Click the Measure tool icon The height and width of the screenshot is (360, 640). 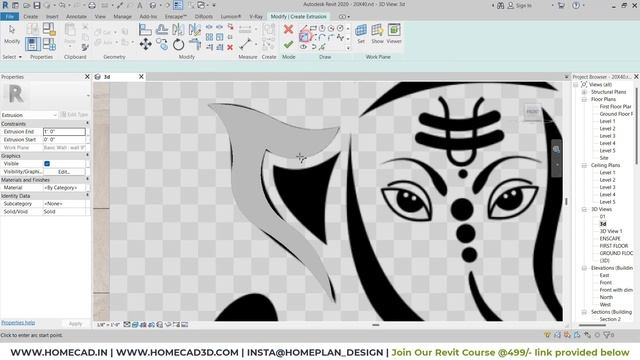(x=245, y=44)
